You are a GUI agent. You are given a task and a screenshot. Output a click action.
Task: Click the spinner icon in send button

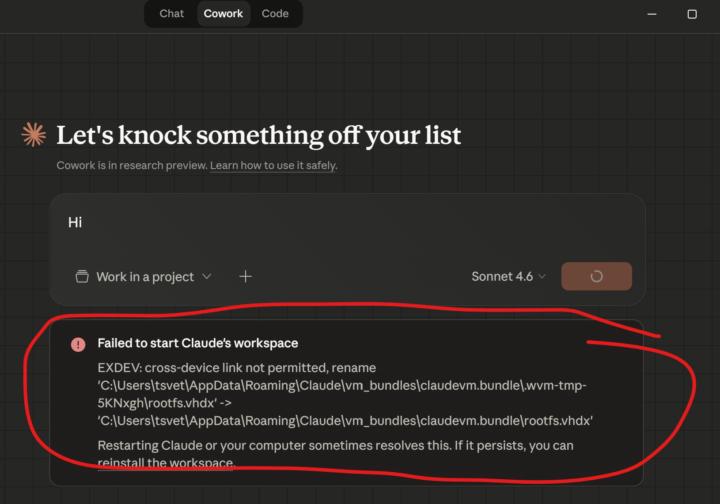(596, 276)
